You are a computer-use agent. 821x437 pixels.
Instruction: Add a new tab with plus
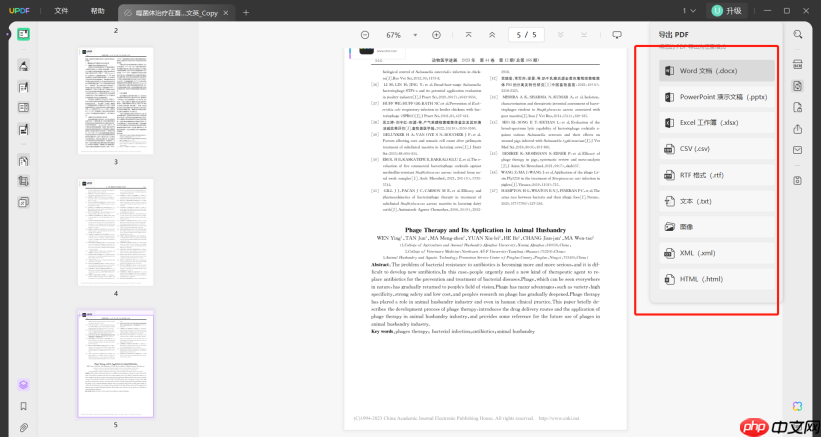point(246,13)
